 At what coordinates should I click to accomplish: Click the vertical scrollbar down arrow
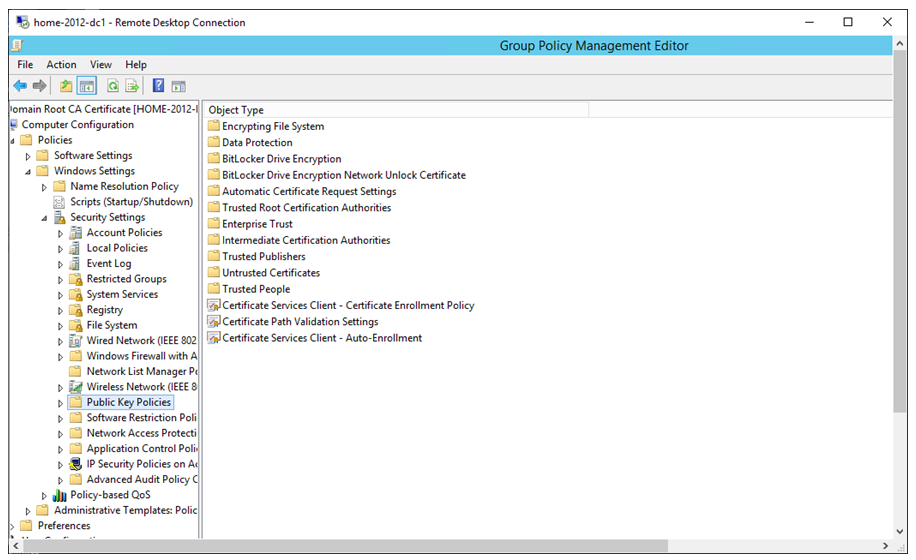click(x=900, y=531)
